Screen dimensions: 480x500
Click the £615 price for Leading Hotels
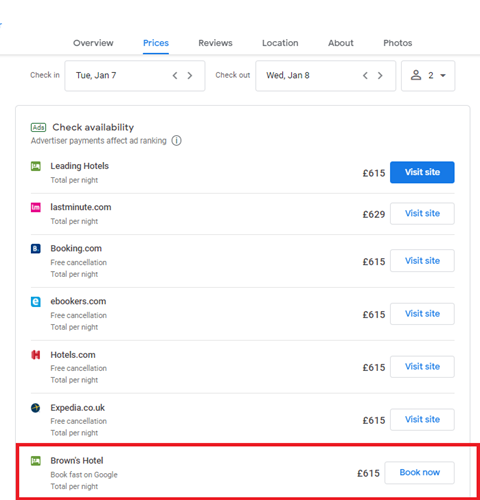click(x=374, y=173)
